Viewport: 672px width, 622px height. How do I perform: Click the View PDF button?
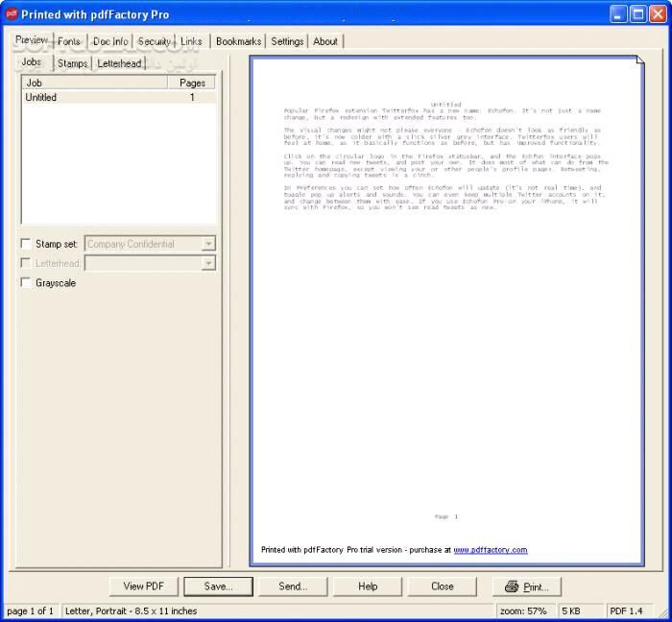coord(143,586)
